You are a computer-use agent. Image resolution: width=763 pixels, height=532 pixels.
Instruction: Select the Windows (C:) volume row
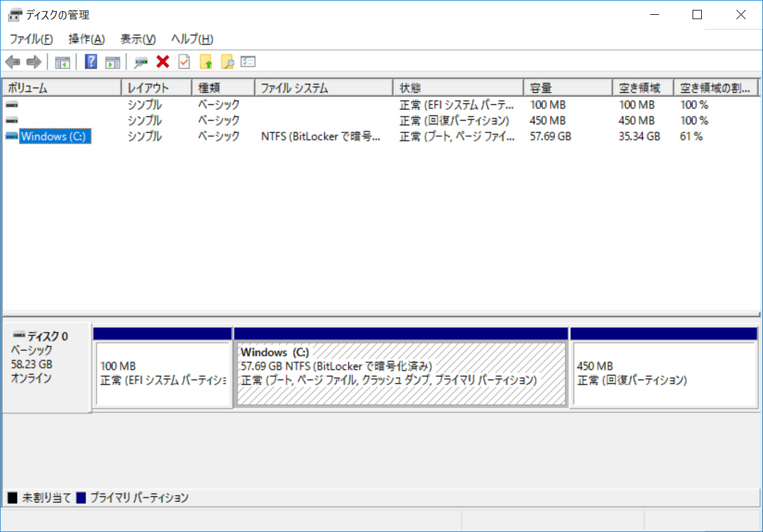click(56, 137)
